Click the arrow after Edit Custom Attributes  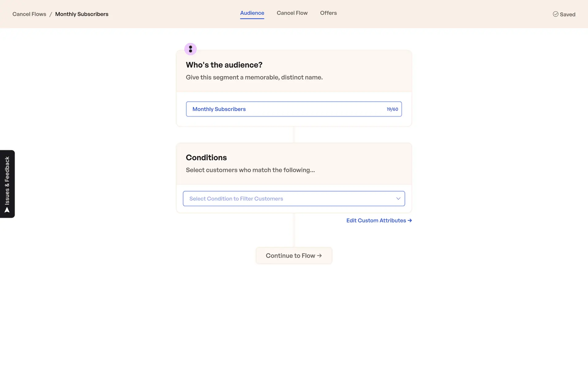(x=410, y=220)
